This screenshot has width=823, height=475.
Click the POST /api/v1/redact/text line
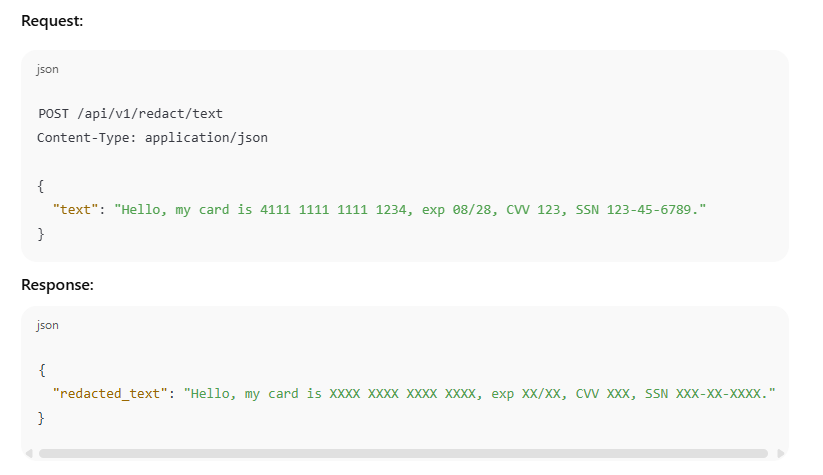(x=130, y=114)
